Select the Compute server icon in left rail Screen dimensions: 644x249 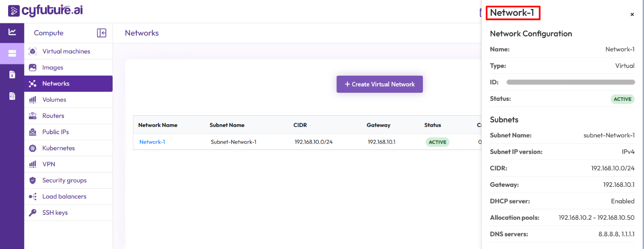tap(12, 54)
